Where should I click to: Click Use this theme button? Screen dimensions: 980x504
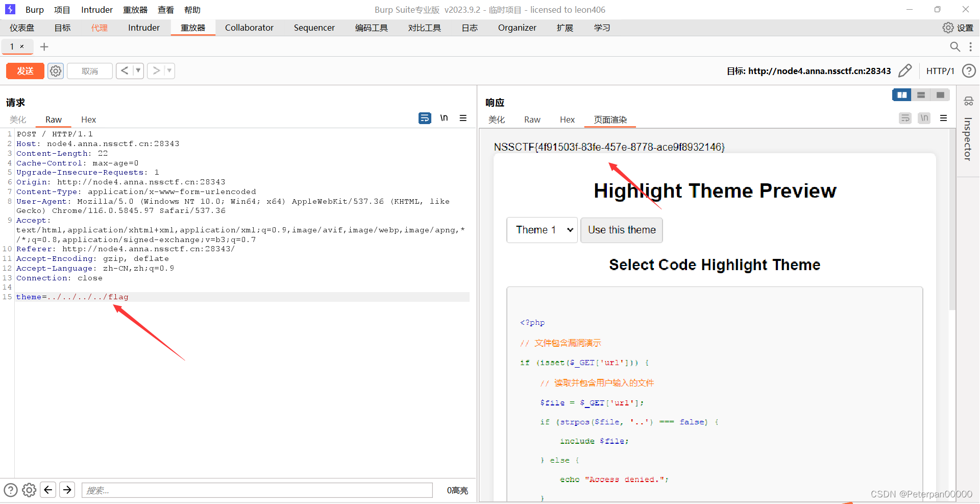[x=622, y=230]
